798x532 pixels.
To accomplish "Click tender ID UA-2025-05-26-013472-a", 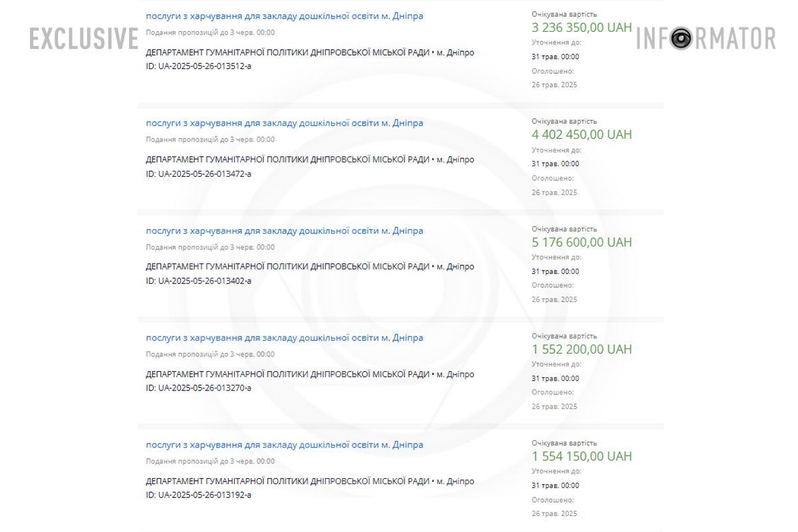I will [x=198, y=174].
